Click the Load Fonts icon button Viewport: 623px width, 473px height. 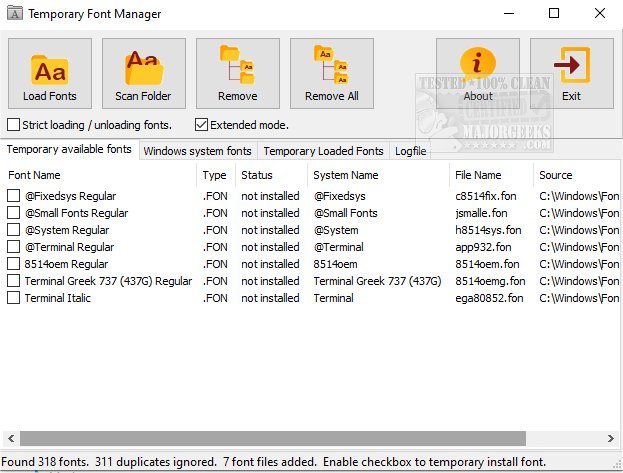click(50, 74)
